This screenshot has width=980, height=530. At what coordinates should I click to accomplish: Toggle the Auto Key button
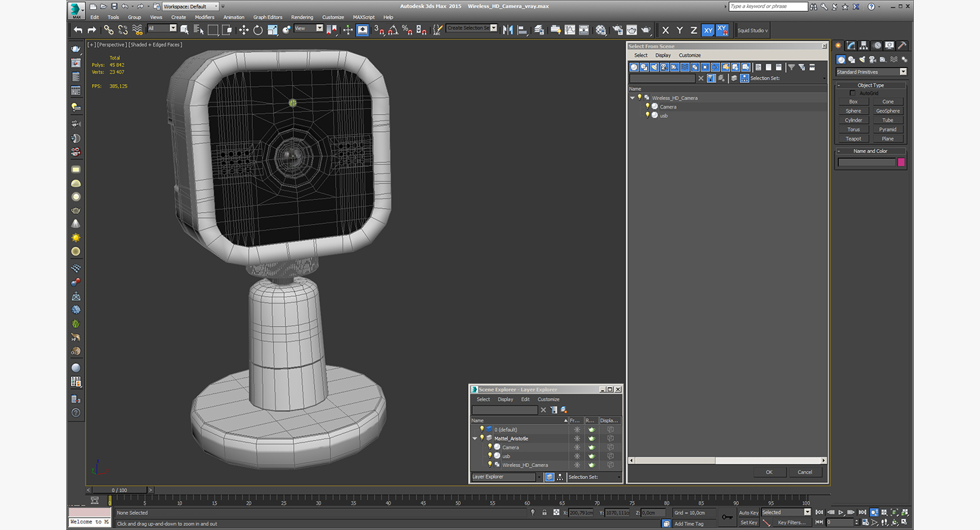(x=748, y=513)
